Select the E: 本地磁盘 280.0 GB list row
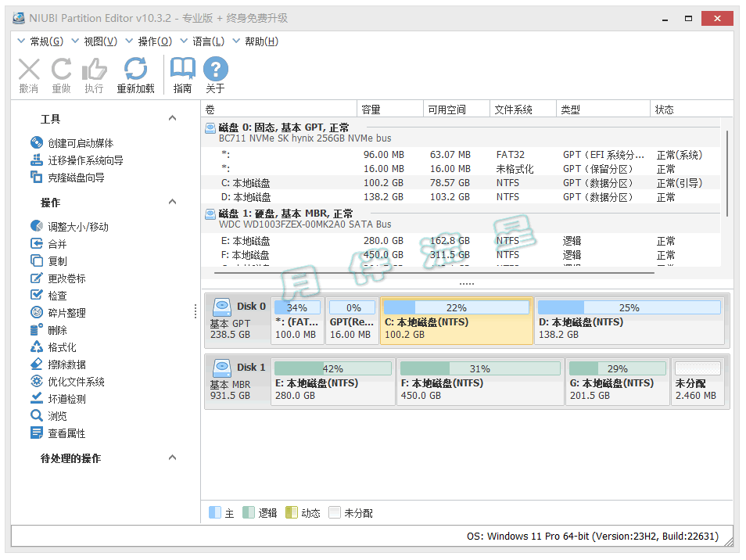 [x=461, y=241]
